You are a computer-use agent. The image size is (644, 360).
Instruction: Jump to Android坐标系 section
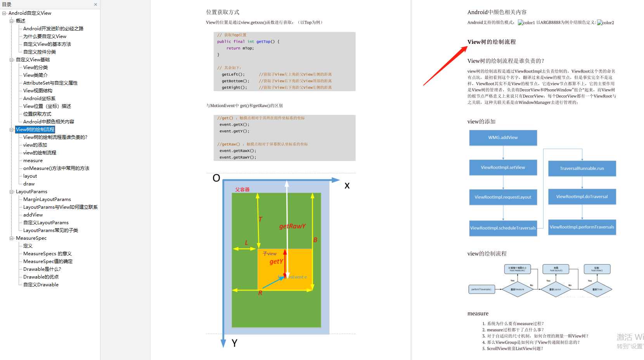tap(39, 99)
